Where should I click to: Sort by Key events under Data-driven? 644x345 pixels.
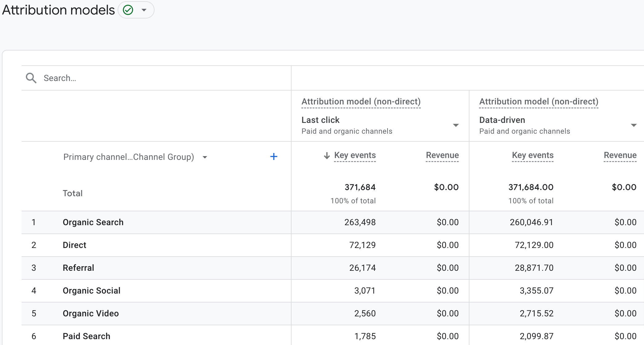tap(533, 156)
